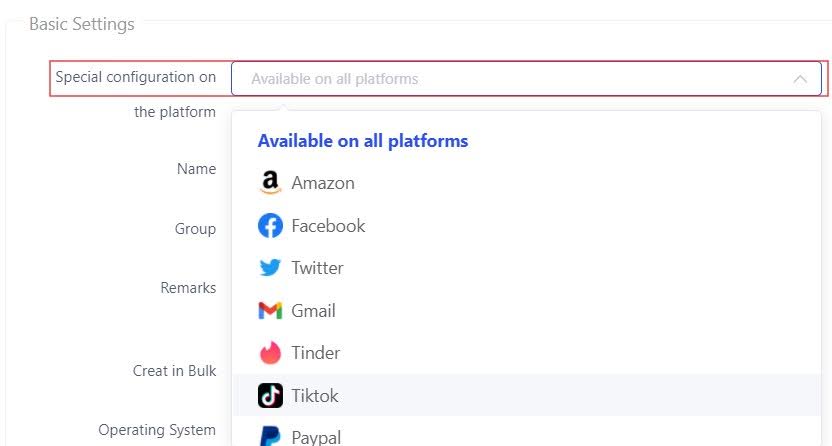Collapse the platform dropdown with the chevron arrow

(x=800, y=79)
